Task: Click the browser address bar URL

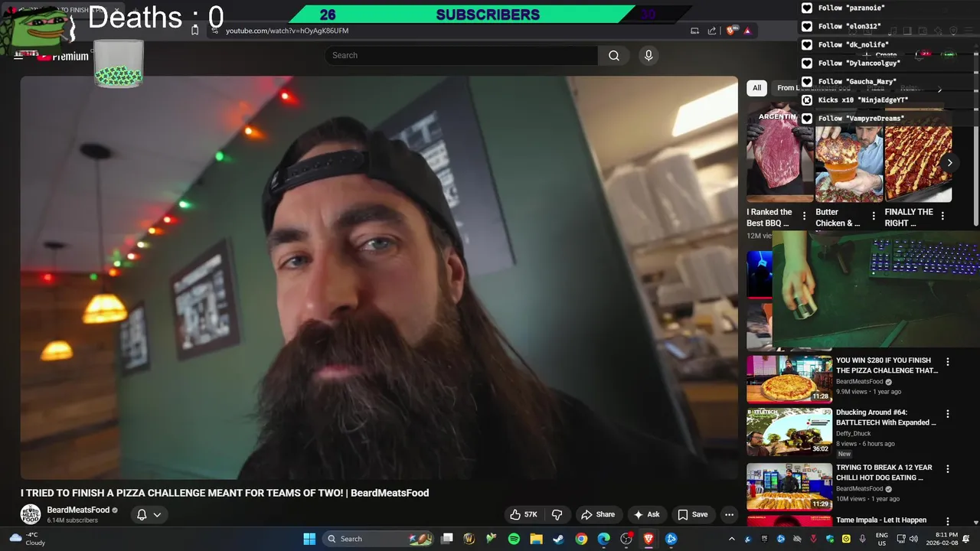Action: [x=287, y=31]
